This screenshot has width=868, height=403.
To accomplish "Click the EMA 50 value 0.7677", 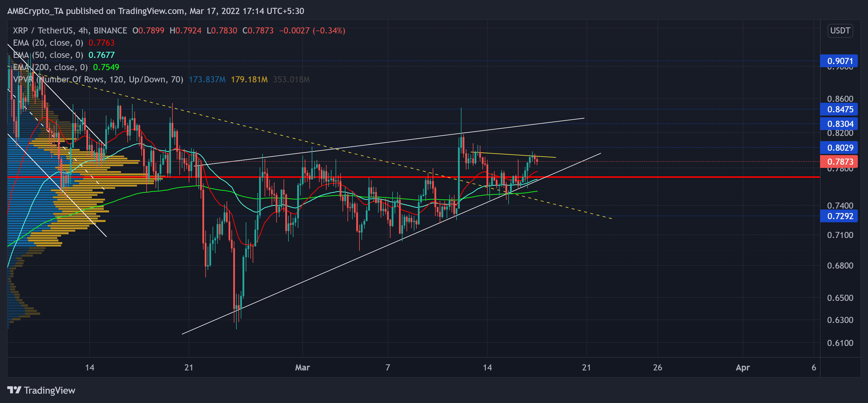I will click(x=101, y=55).
